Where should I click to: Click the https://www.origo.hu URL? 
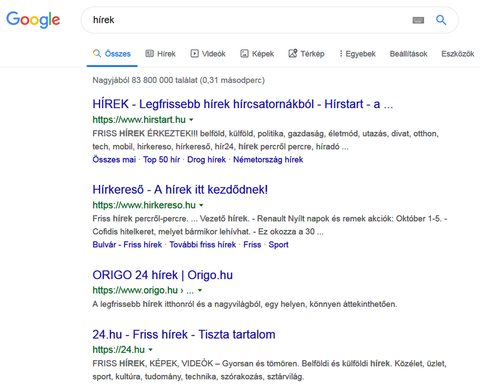pyautogui.click(x=135, y=290)
